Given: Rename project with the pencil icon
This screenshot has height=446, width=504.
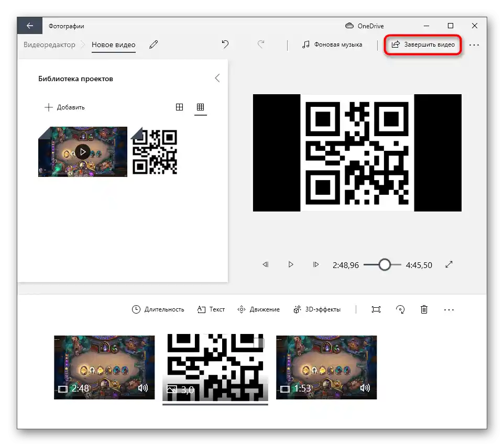Looking at the screenshot, I should (x=154, y=44).
